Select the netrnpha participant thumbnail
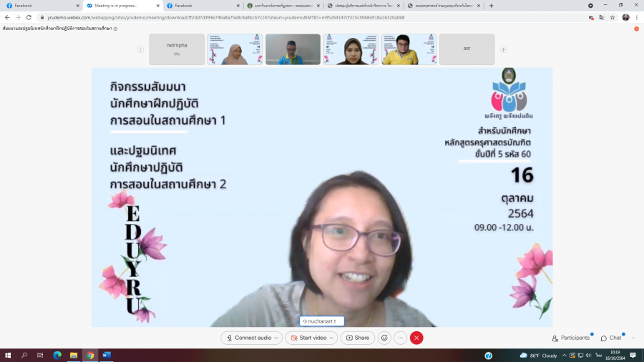Image resolution: width=644 pixels, height=362 pixels. click(x=177, y=49)
